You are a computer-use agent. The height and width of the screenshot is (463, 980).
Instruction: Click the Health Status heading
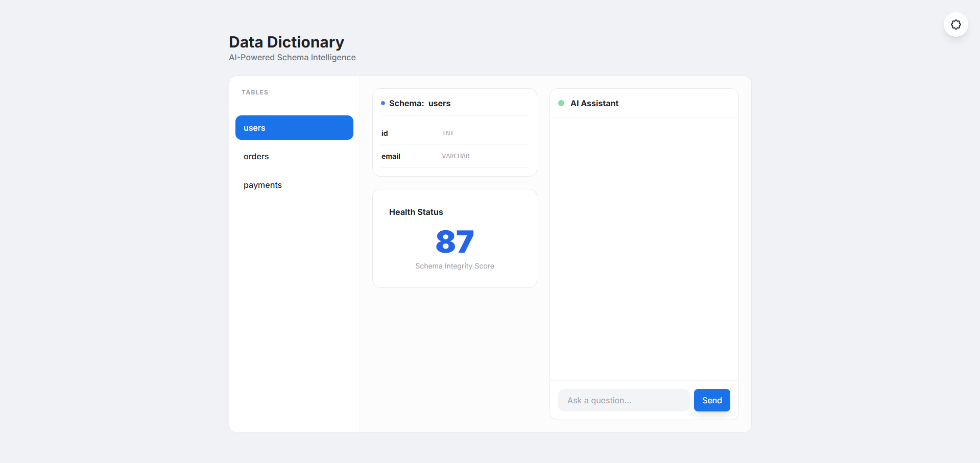416,212
